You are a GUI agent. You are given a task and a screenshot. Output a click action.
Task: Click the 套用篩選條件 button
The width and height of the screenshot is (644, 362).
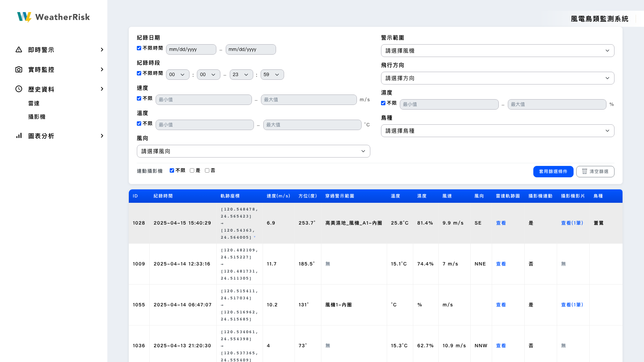553,172
